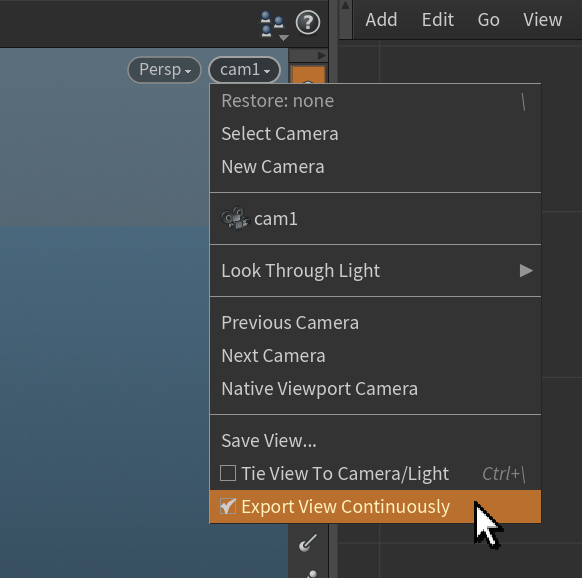Open the Persp viewport dropdown
The height and width of the screenshot is (578, 582).
pos(164,70)
